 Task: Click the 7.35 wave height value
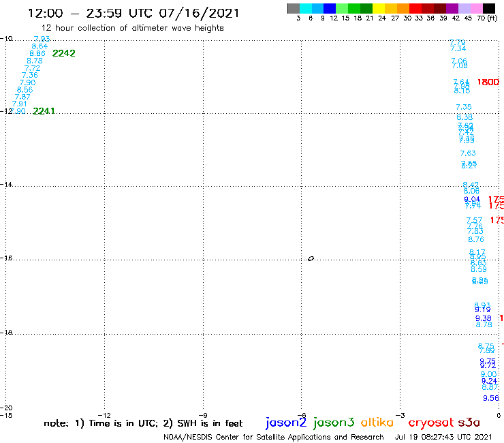click(x=464, y=107)
